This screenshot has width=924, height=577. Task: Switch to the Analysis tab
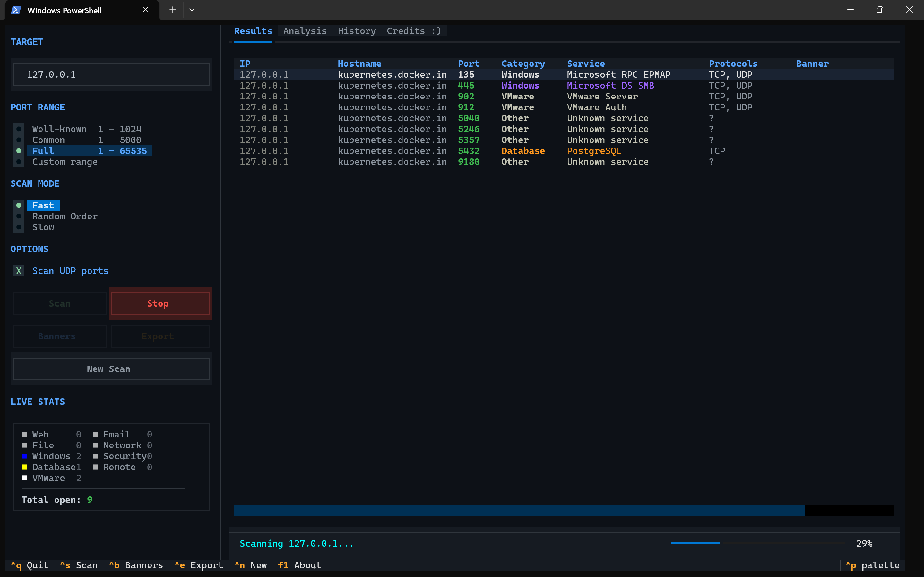click(x=304, y=31)
